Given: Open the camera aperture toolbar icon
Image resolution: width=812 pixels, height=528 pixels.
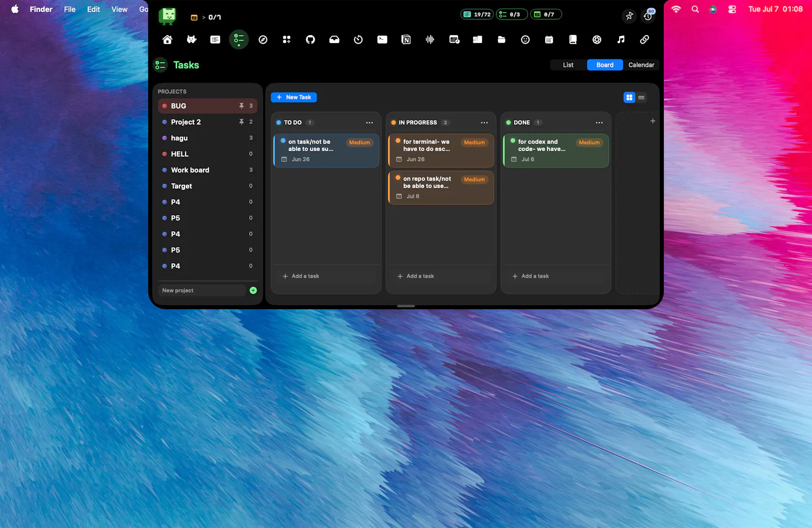Looking at the screenshot, I should [x=597, y=40].
